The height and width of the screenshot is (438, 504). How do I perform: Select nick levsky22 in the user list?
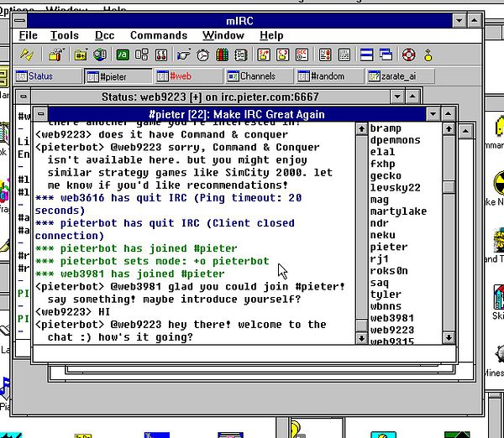pos(395,188)
